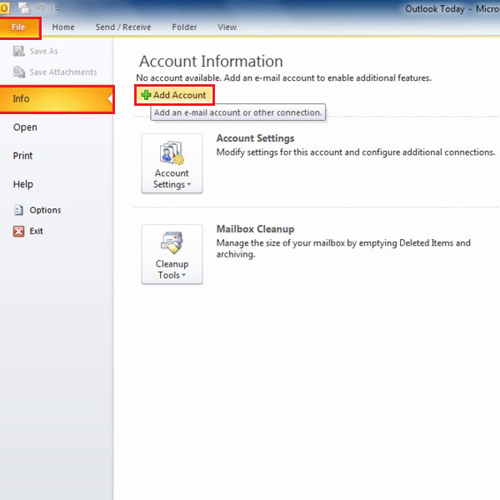Click the Undo icon in quick access toolbar
Screen dimensions: 500x500
click(x=41, y=8)
